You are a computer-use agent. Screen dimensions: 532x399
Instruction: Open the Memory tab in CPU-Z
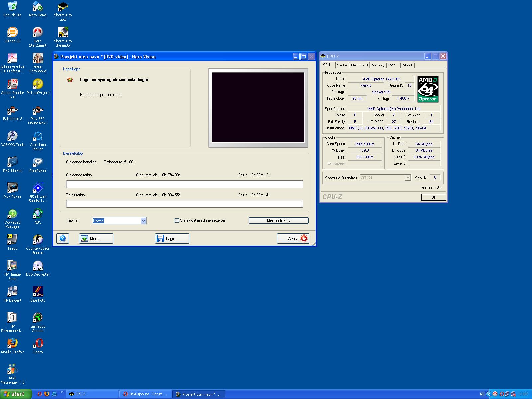(x=378, y=65)
